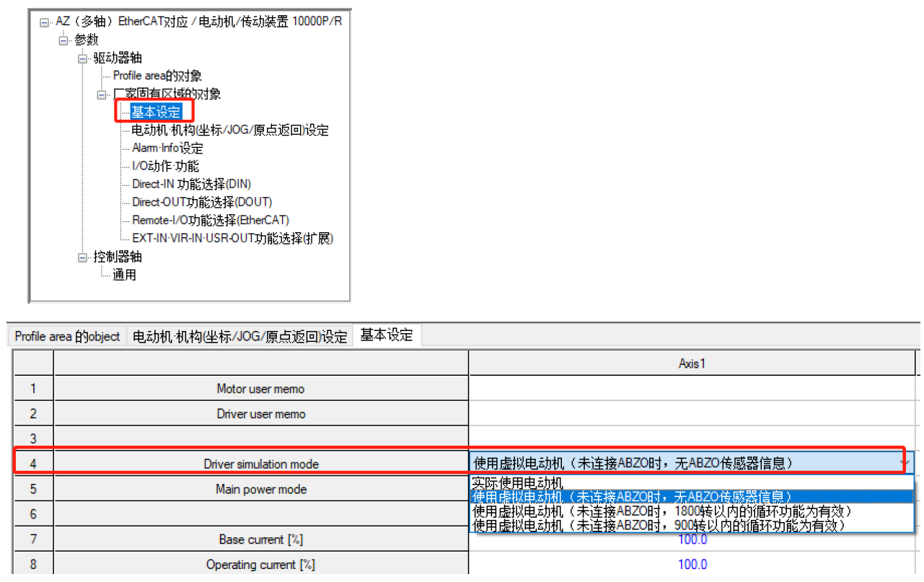Select 基本设定 in the parameter tree
Screen dimensions: 924x582
coord(156,113)
